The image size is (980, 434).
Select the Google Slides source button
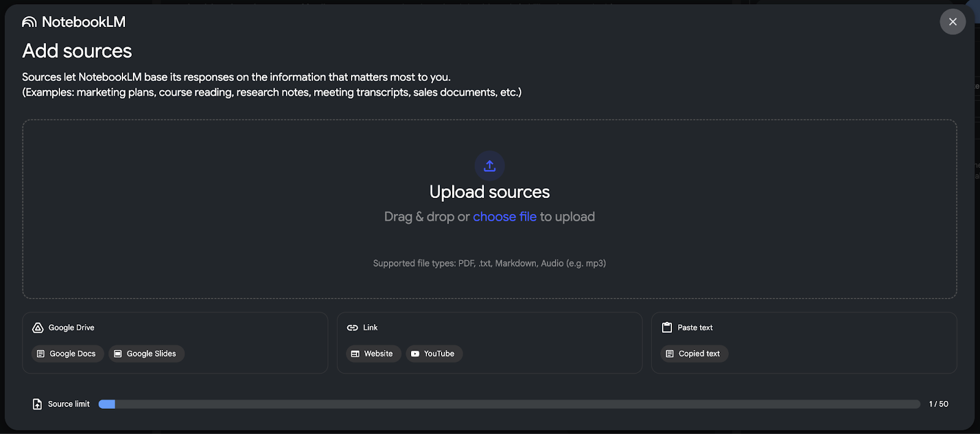pos(146,354)
